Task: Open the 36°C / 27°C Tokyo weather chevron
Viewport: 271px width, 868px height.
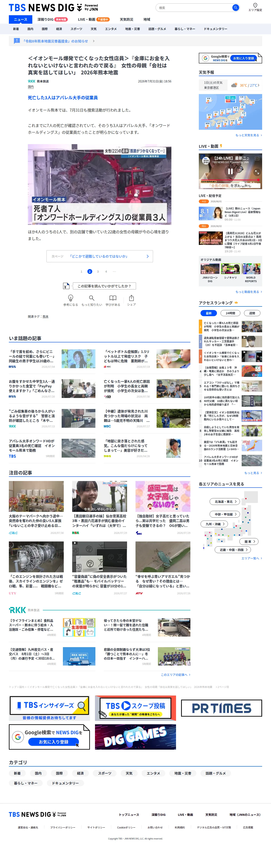Action: 258,85
